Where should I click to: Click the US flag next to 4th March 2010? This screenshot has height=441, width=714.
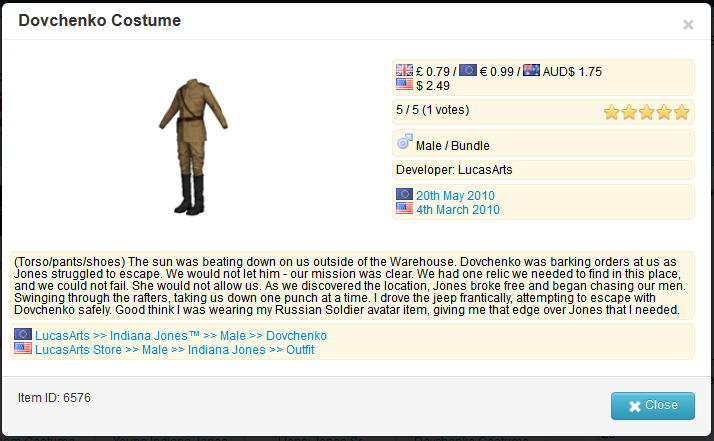coord(405,209)
